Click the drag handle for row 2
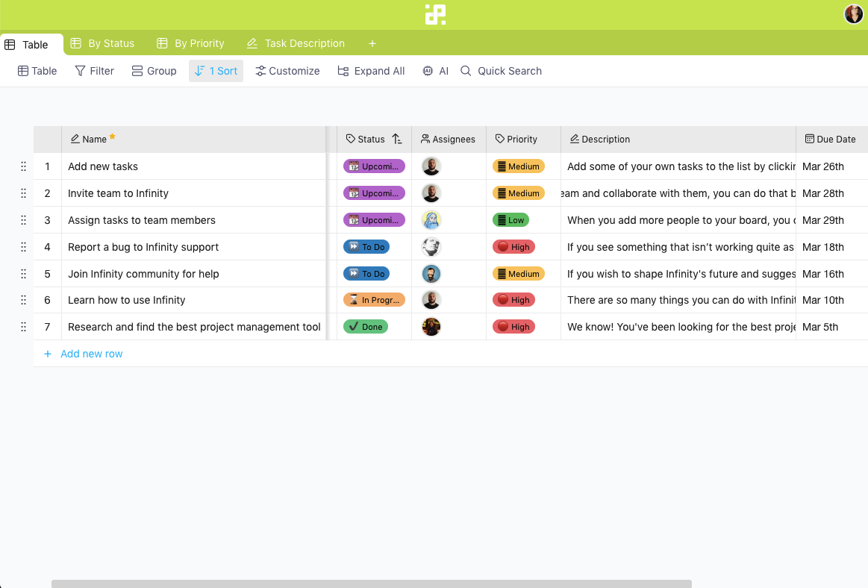Screen dimensions: 868x588 [23, 193]
